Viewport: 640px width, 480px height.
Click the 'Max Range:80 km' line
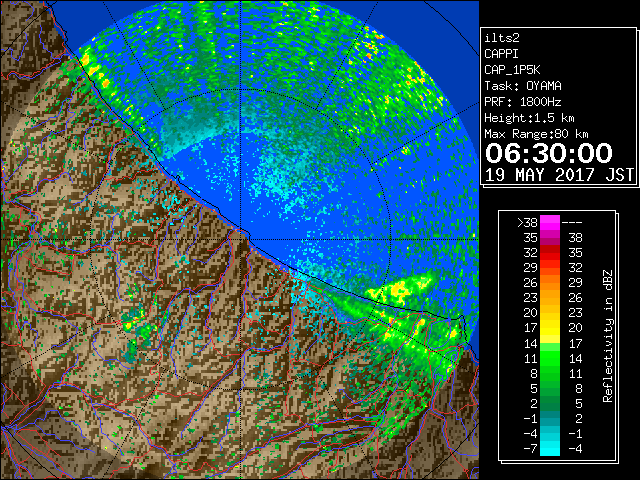point(536,134)
